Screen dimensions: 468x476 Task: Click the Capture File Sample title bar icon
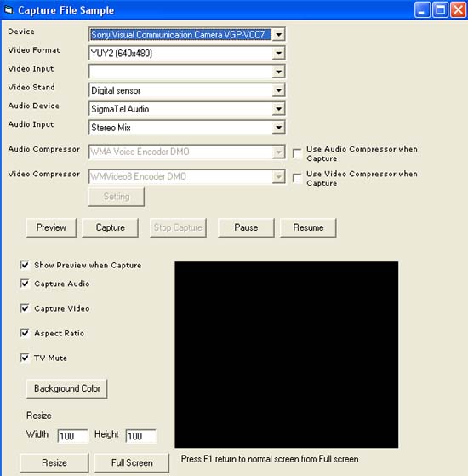coord(9,10)
